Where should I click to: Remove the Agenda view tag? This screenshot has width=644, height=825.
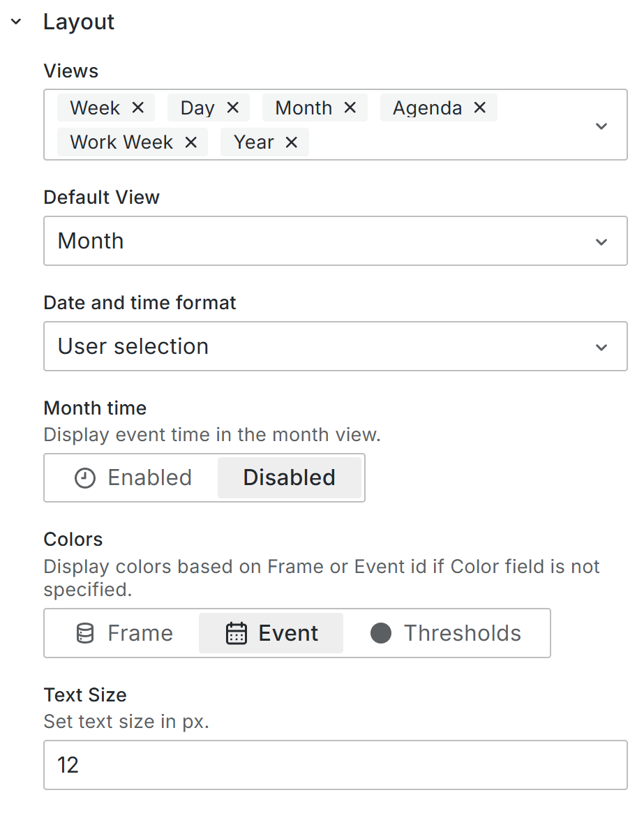point(480,108)
